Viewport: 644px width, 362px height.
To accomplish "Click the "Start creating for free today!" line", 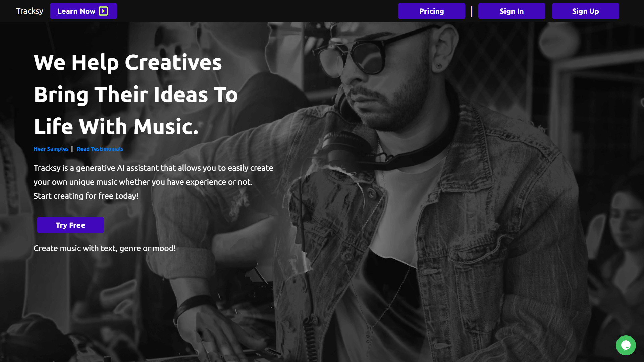I will coord(86,196).
